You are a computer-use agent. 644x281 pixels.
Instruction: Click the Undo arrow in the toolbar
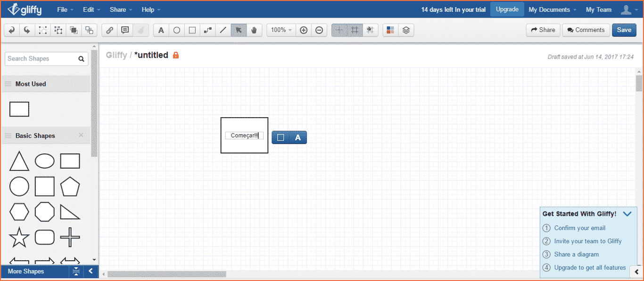[12, 30]
